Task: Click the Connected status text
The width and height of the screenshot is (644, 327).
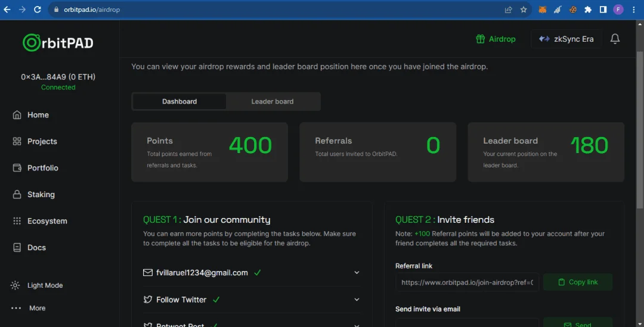Action: tap(58, 88)
